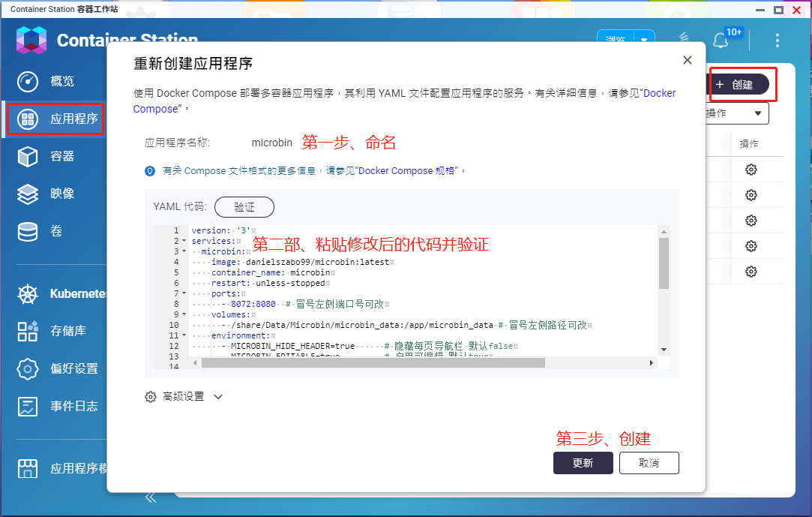
Task: Open 存储库 repositories in sidebar
Action: 67,331
